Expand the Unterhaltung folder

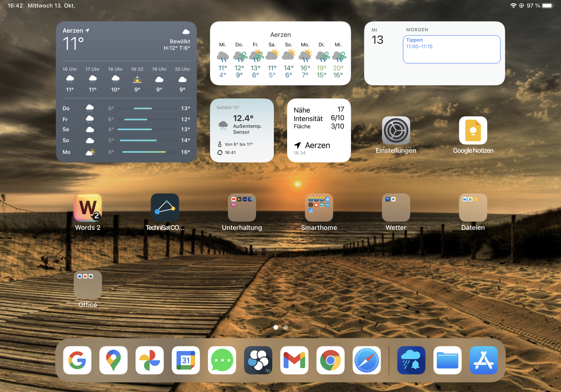[x=242, y=207]
